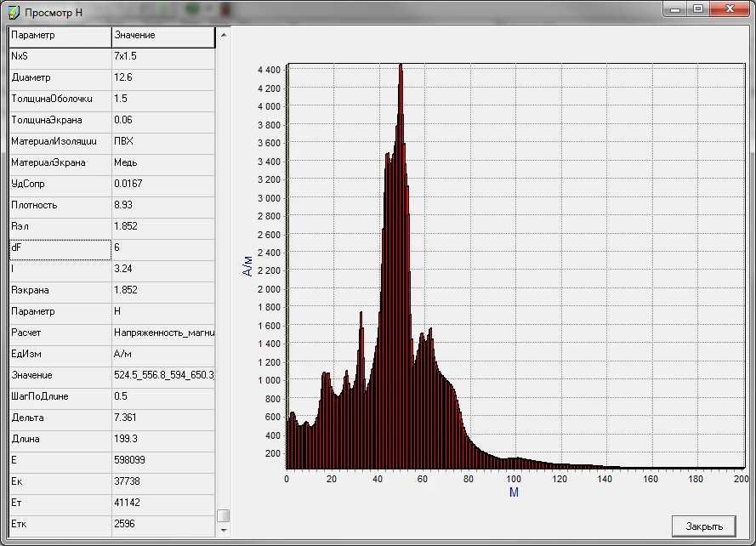Select the МатериалЭкрана value Медь
Viewport: 756px width, 546px height.
(163, 162)
